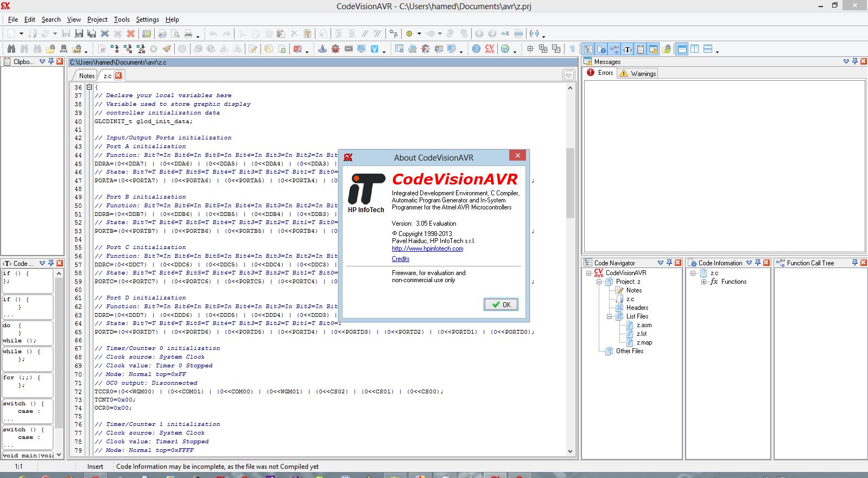
Task: Toggle the Clipboard History panel button
Action: (641, 49)
